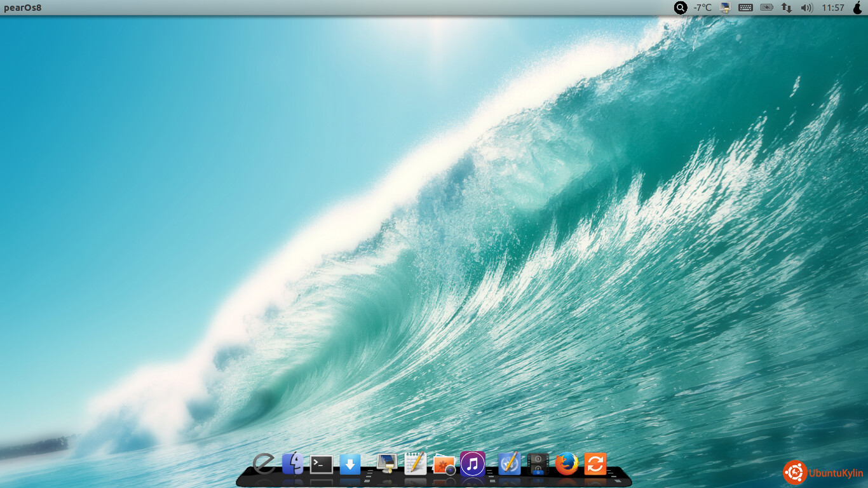Viewport: 868px width, 488px height.
Task: Show weather details from -7°C indicator
Action: click(x=702, y=8)
